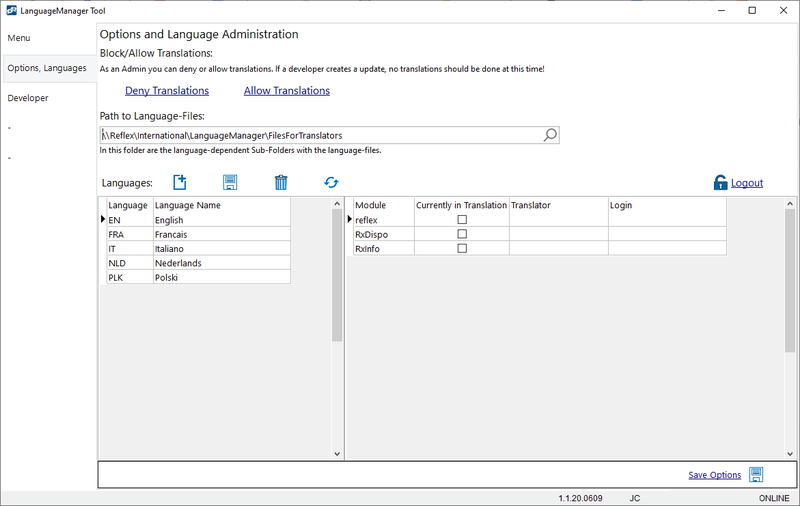Toggle Currently in Translation for RxInfo

(462, 248)
